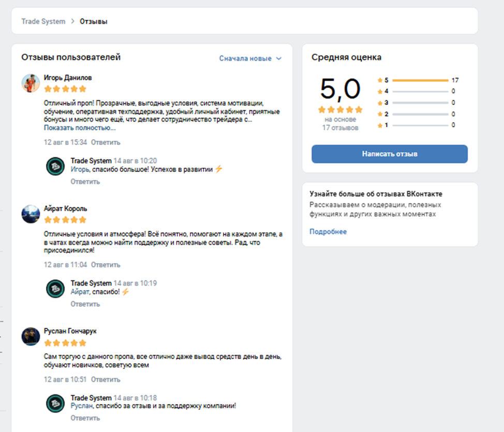Viewport: 504px width, 432px height.
Task: Reply to Игорь Данилов's review
Action: click(106, 142)
